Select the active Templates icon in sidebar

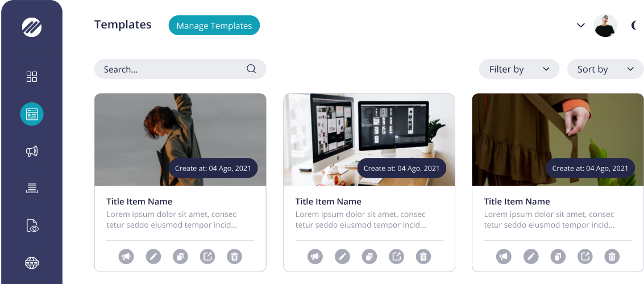(x=32, y=114)
